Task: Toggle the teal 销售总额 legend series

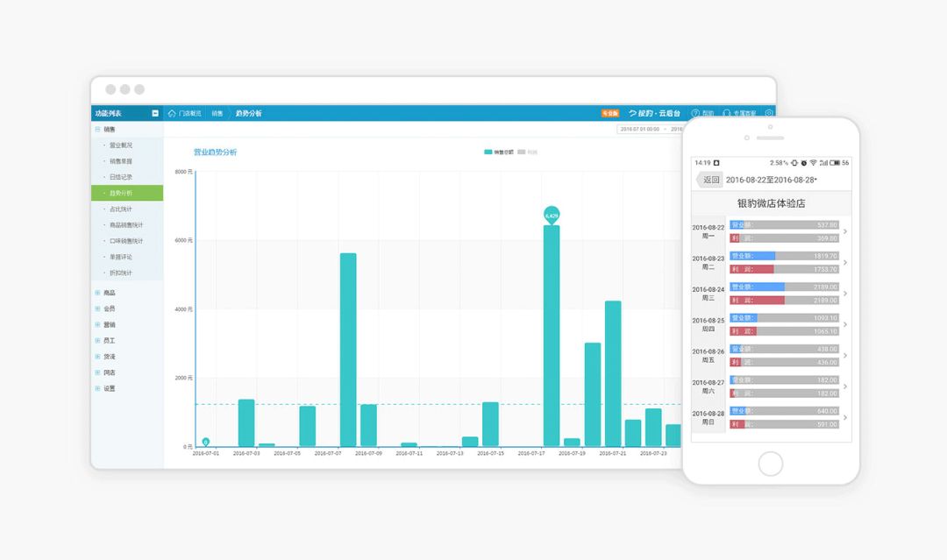Action: [498, 152]
